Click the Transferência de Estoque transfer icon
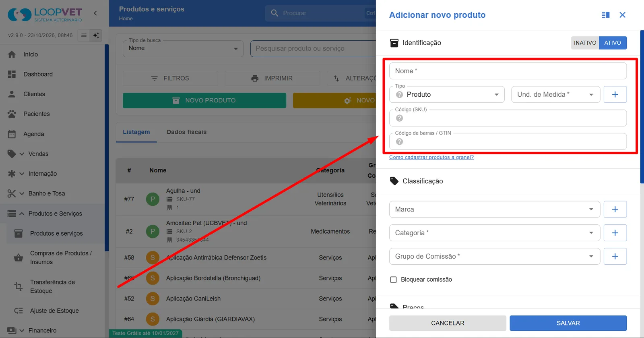The width and height of the screenshot is (644, 338). (19, 286)
